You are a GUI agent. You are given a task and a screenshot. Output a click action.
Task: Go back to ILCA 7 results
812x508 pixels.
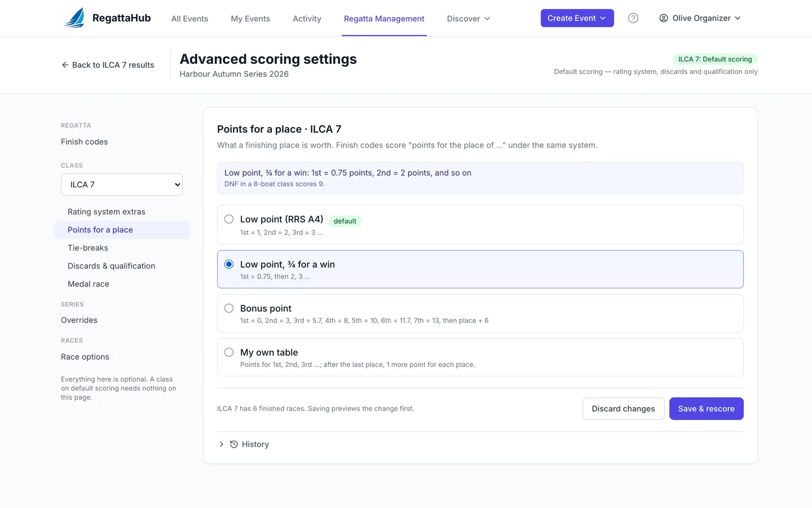(108, 65)
